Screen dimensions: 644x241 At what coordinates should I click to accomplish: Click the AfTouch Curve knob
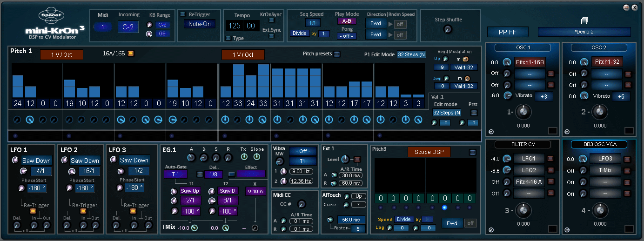pyautogui.click(x=346, y=205)
